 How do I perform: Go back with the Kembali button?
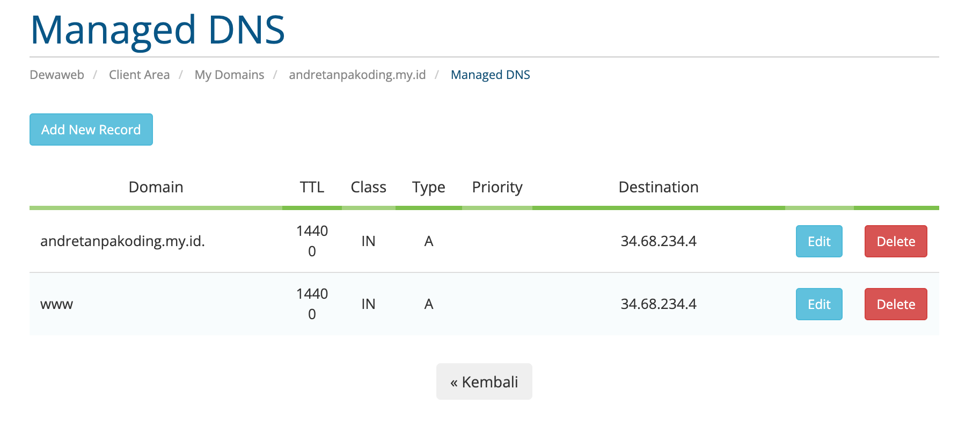pyautogui.click(x=484, y=381)
